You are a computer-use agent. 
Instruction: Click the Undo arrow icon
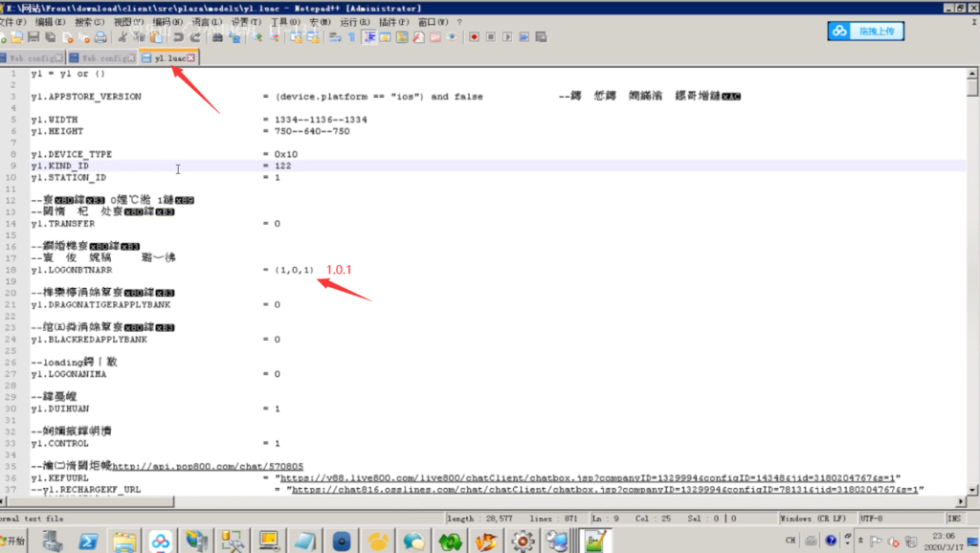[178, 37]
